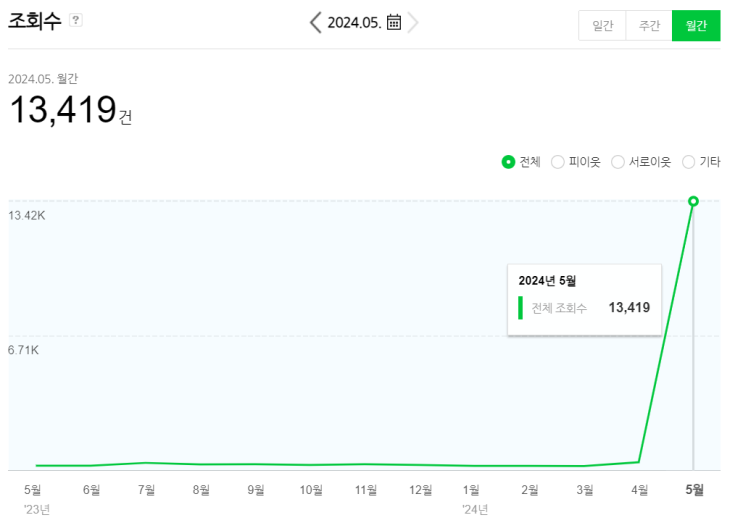Click the 12월 axis label
The image size is (743, 523).
coord(421,490)
